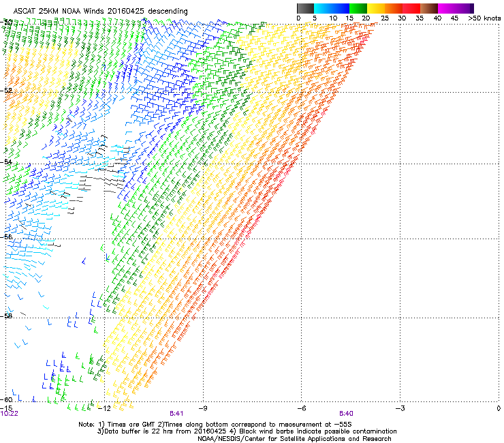Click the longitude label '-6'
Screen dimensions: 504x443
(x=301, y=408)
